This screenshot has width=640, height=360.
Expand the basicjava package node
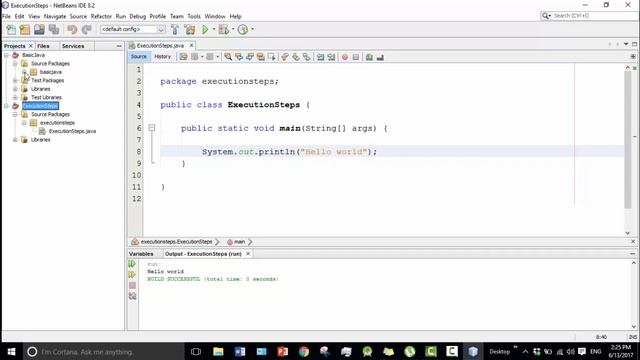pyautogui.click(x=24, y=72)
